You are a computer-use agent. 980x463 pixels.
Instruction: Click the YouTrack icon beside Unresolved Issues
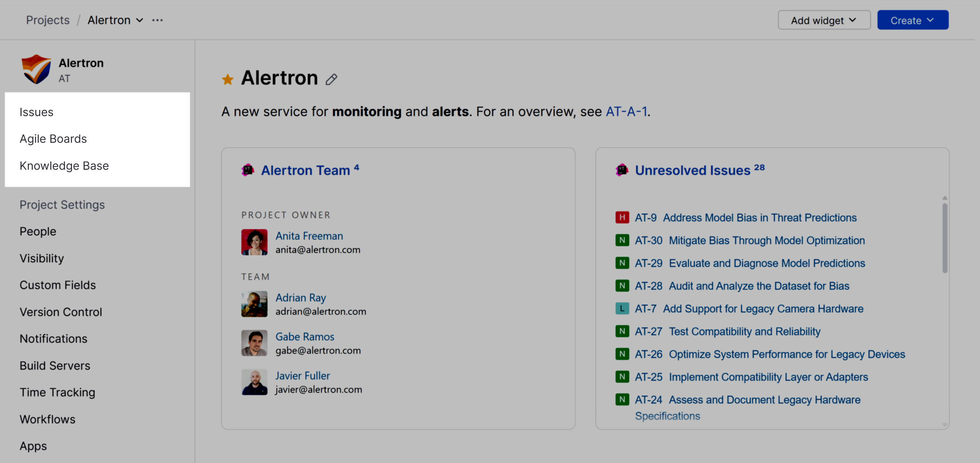622,170
